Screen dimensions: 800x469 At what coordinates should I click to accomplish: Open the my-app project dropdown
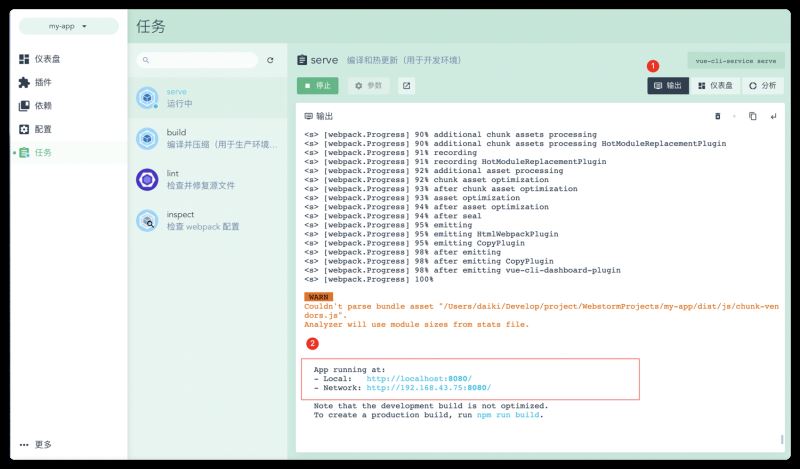pos(68,26)
